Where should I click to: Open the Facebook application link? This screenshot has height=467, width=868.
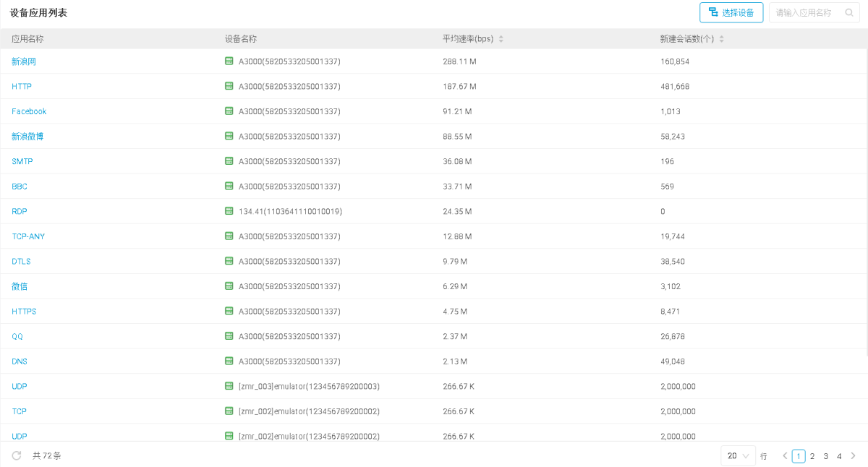coord(29,111)
